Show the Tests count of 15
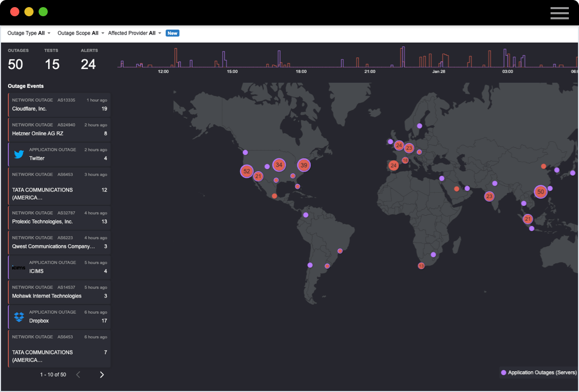This screenshot has height=392, width=579. pos(52,64)
